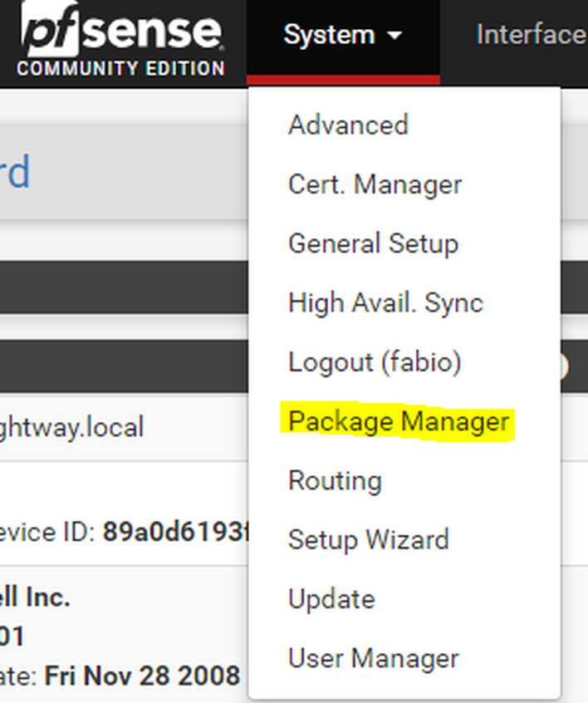Click the Dell Inc. vendor text
Image resolution: width=588 pixels, height=703 pixels.
(35, 597)
